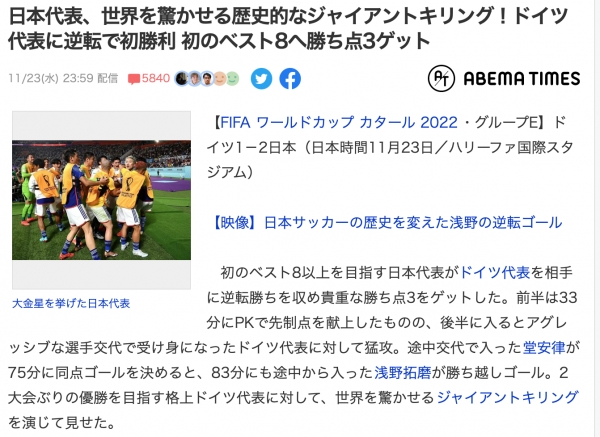
Task: Open the 5840 comments count
Action: point(156,78)
